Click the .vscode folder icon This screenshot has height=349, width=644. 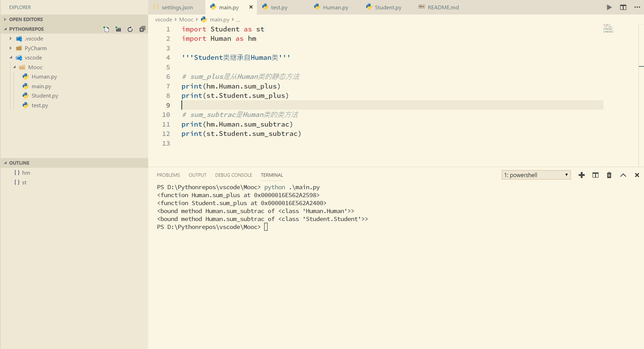[x=19, y=38]
